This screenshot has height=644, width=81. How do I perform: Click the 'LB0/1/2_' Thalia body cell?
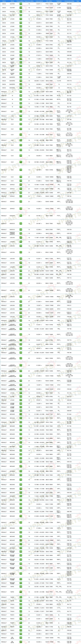(59, 604)
